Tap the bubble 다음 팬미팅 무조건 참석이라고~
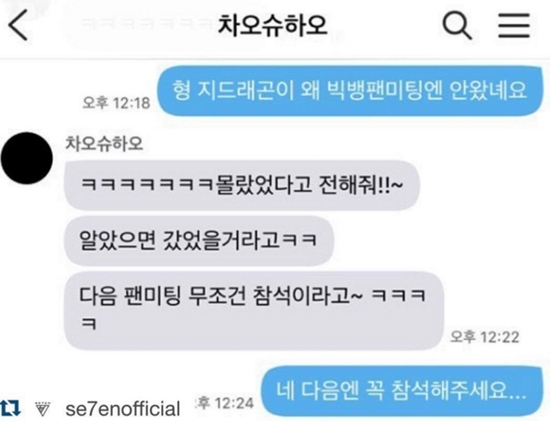The height and width of the screenshot is (421, 550). point(254,311)
